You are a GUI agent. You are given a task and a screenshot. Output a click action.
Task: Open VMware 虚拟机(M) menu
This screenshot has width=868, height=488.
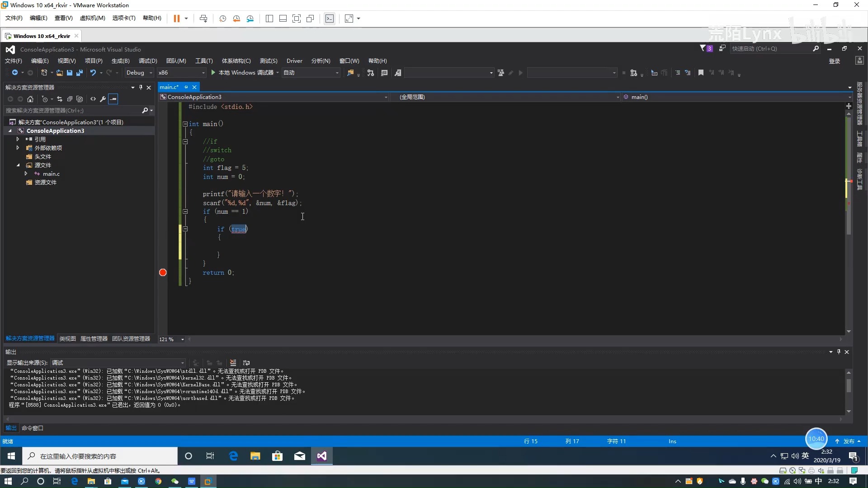tap(92, 18)
